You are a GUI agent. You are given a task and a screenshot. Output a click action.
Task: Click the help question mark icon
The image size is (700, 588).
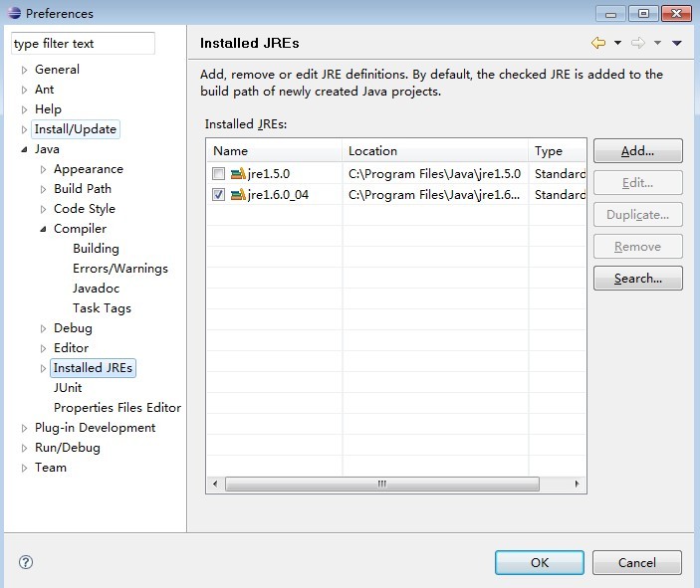point(26,562)
